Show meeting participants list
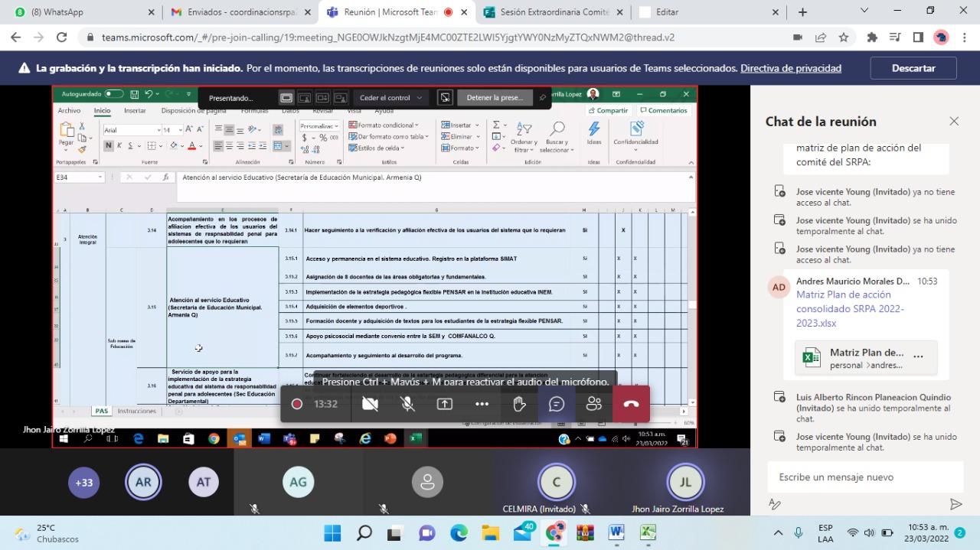 [x=593, y=404]
